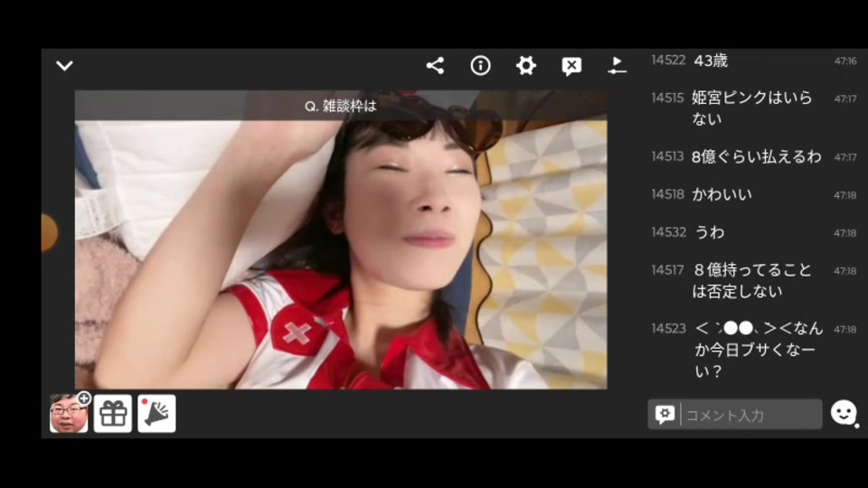868x488 pixels.
Task: Open comment settings icon beside input
Action: coord(665,415)
